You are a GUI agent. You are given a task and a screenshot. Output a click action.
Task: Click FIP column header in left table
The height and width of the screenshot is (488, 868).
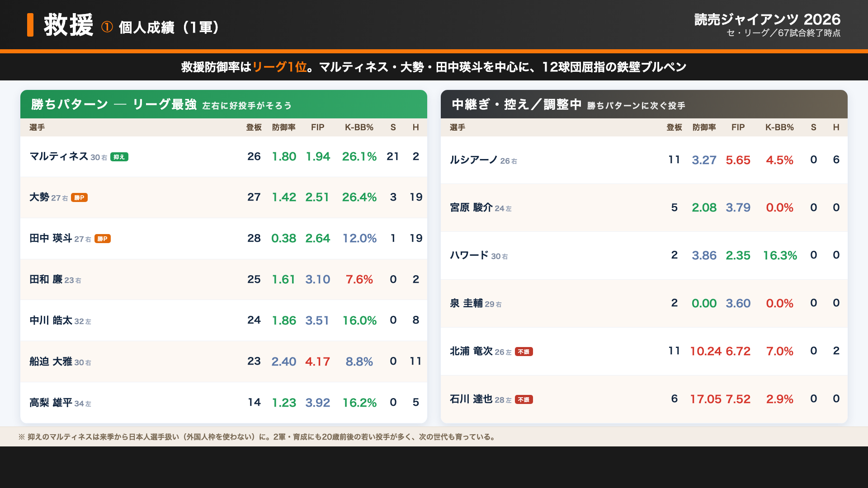coord(317,127)
